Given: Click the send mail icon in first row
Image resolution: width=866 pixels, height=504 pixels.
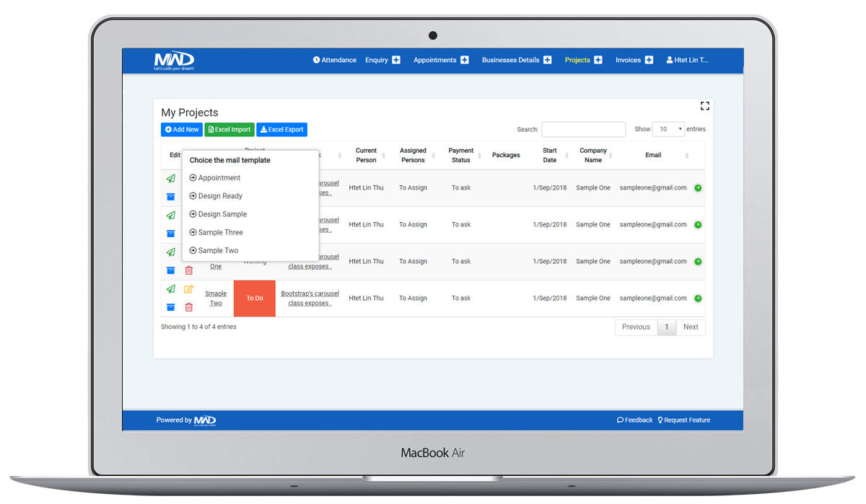Looking at the screenshot, I should pyautogui.click(x=171, y=179).
